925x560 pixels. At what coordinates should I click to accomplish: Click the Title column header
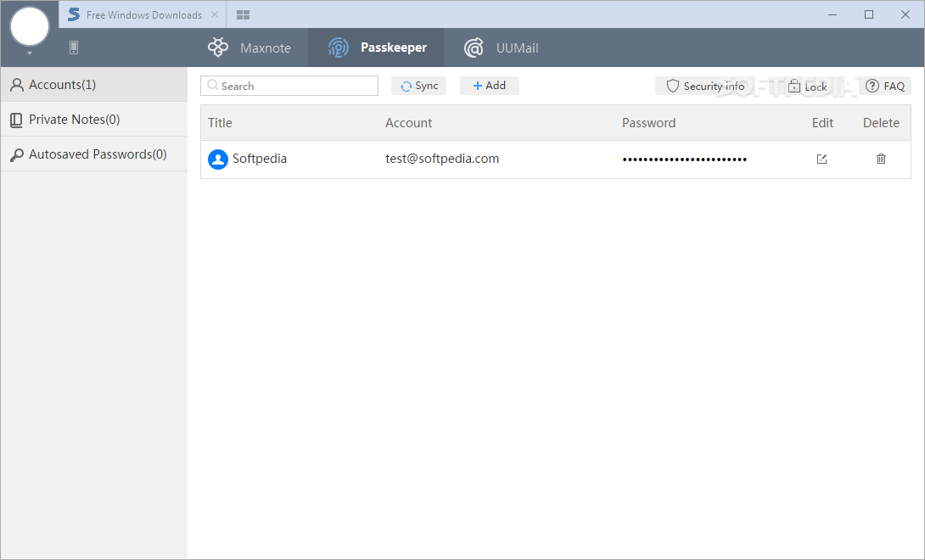click(220, 123)
